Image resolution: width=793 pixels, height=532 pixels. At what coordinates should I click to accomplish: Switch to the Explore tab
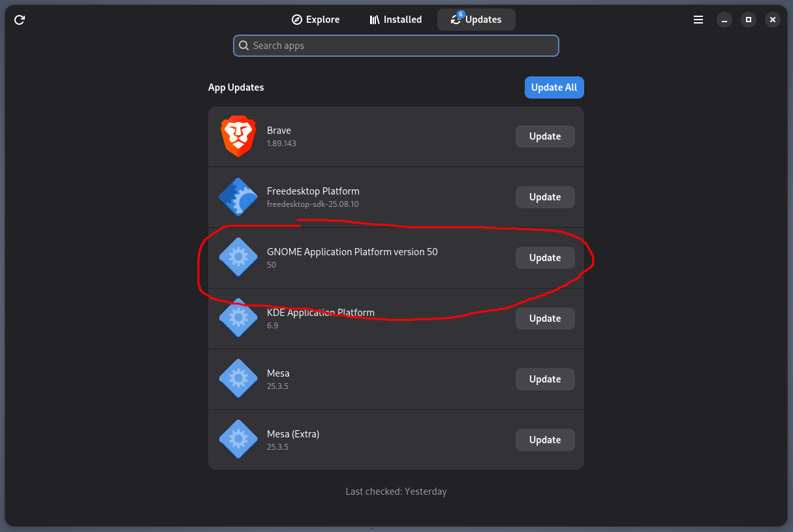pos(316,20)
